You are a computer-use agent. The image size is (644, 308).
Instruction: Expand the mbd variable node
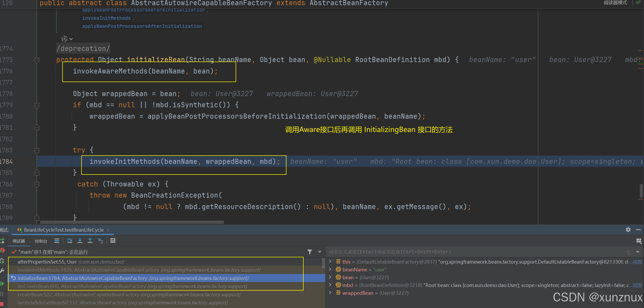[x=330, y=285]
